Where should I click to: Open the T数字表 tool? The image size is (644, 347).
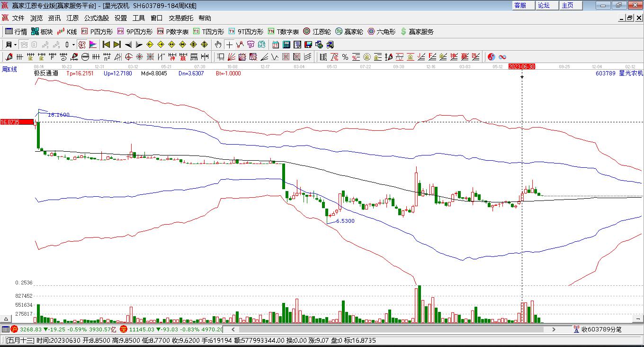pyautogui.click(x=283, y=32)
